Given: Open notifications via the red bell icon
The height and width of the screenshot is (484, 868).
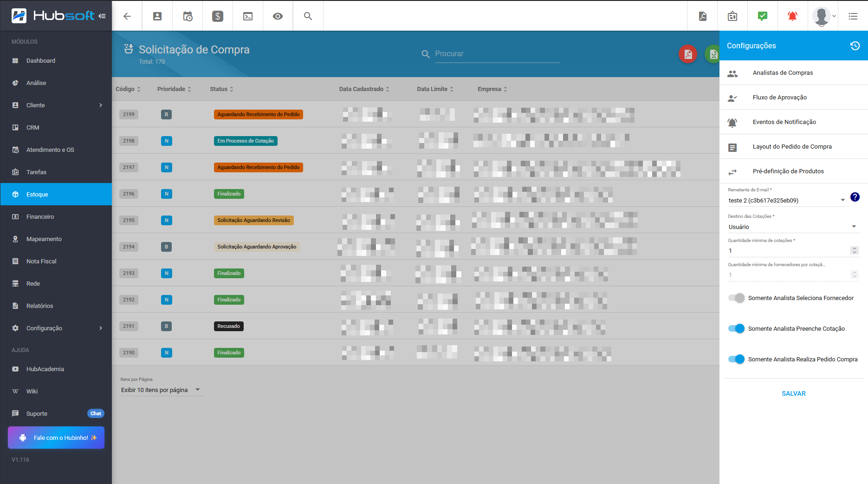Looking at the screenshot, I should [x=792, y=16].
